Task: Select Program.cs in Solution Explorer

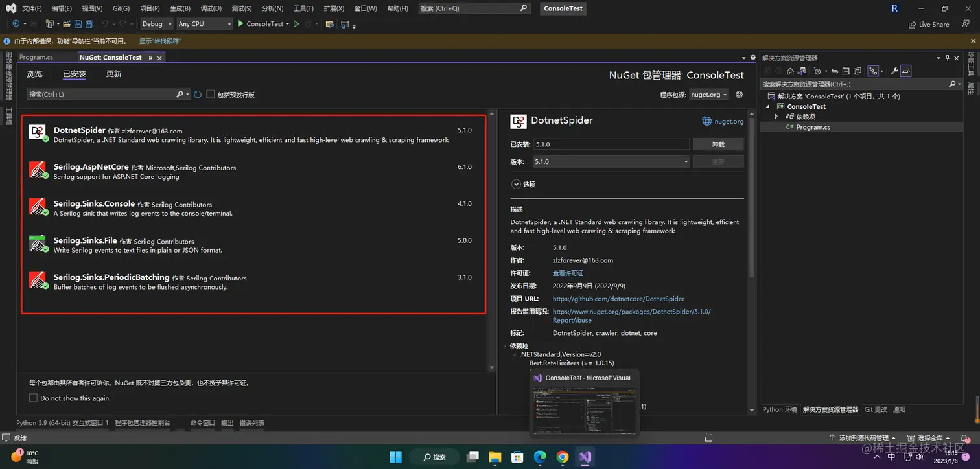Action: point(813,127)
